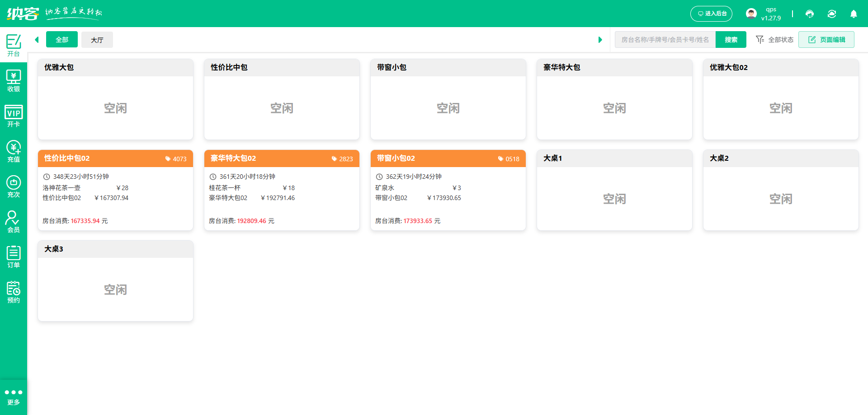
Task: Open the 收银 cashier icon
Action: pos(14,80)
